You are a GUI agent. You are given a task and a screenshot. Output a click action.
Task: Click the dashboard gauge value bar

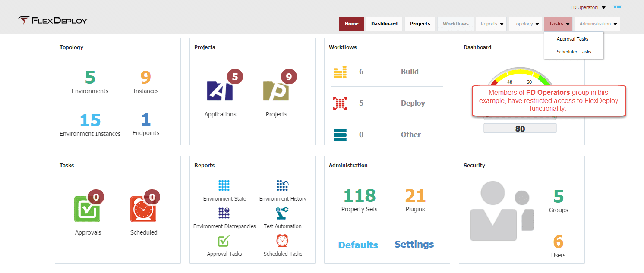pos(520,129)
